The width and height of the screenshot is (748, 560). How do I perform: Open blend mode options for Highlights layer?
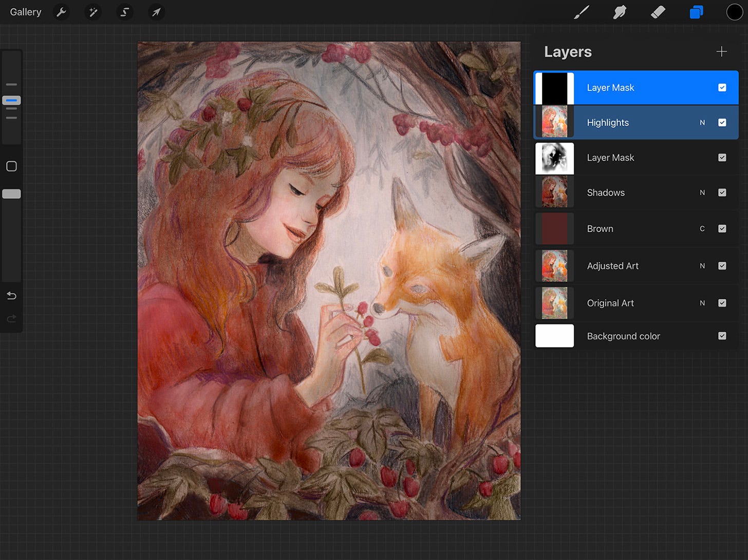pyautogui.click(x=702, y=122)
